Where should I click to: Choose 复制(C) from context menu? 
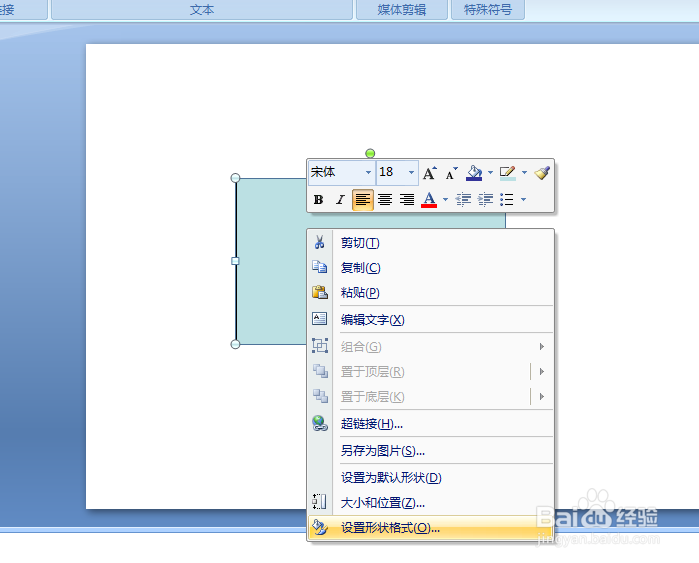point(430,268)
